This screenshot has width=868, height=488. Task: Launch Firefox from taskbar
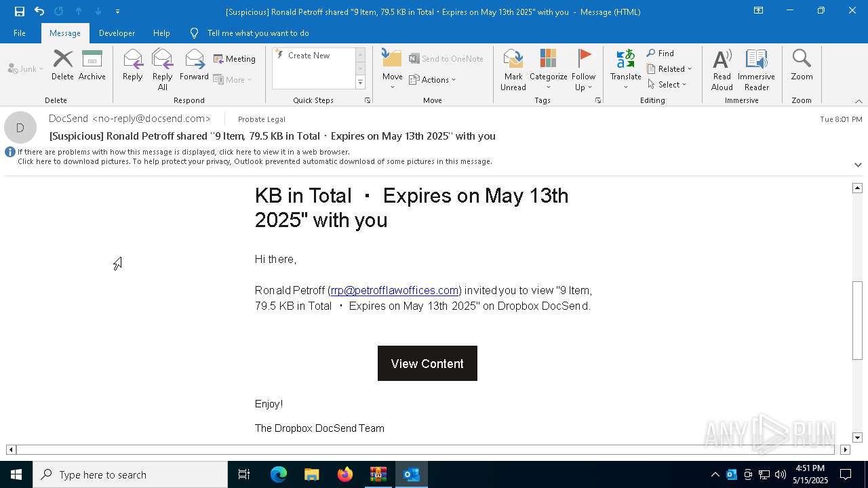(345, 474)
